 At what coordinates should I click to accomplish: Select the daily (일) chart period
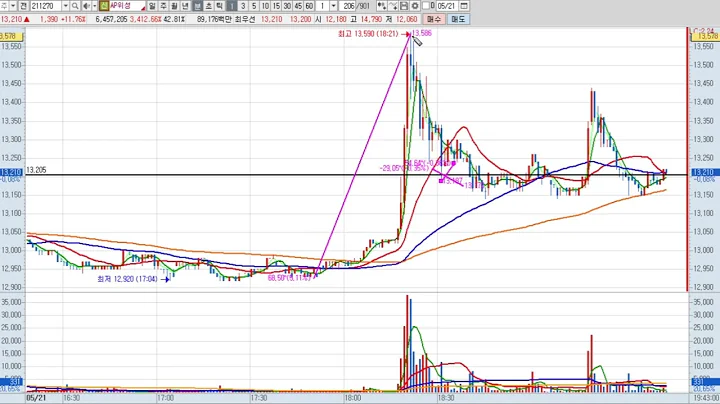pos(152,6)
